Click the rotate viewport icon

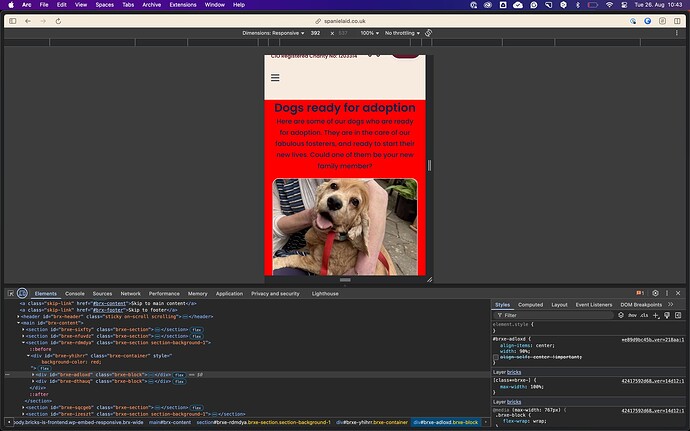[x=428, y=33]
